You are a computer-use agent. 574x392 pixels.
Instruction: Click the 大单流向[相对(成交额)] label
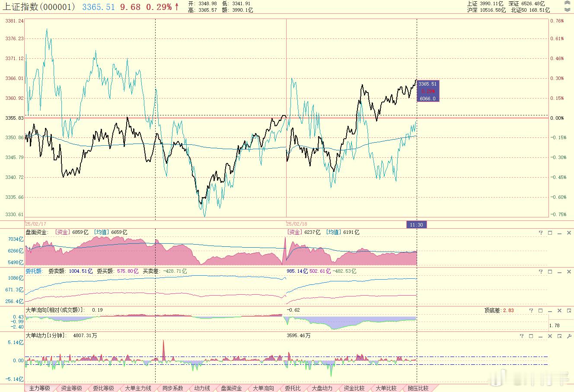[x=55, y=310]
